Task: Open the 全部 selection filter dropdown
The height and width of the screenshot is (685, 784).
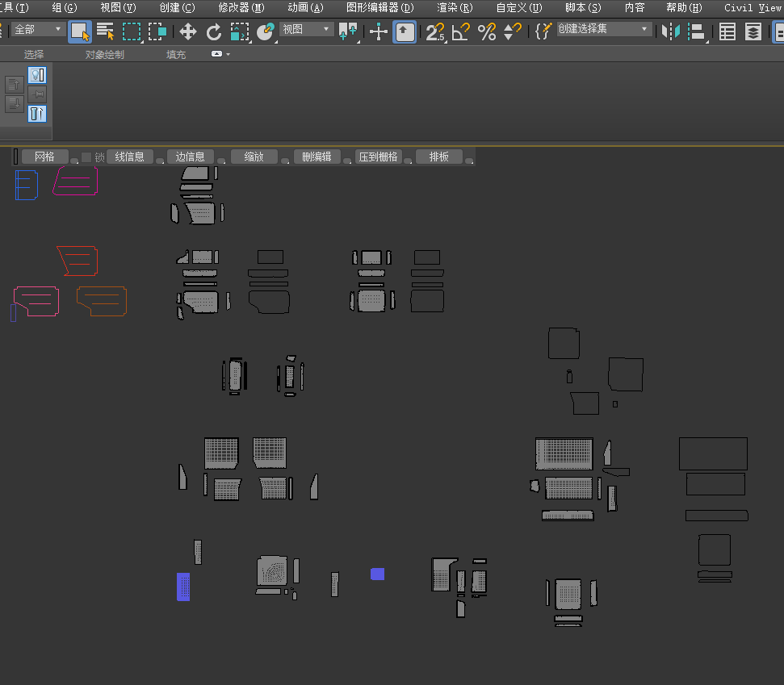Action: point(37,30)
